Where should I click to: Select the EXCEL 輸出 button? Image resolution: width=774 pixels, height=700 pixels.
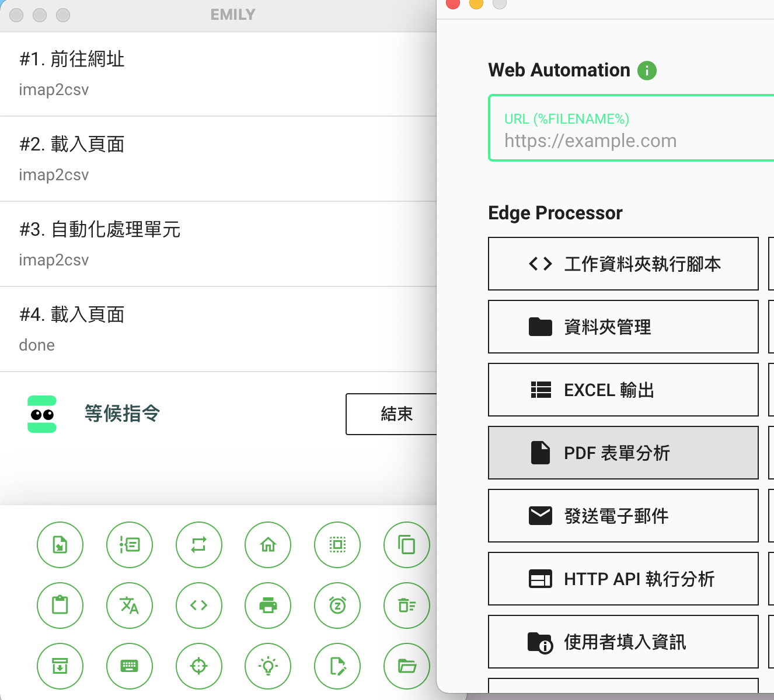coord(623,390)
